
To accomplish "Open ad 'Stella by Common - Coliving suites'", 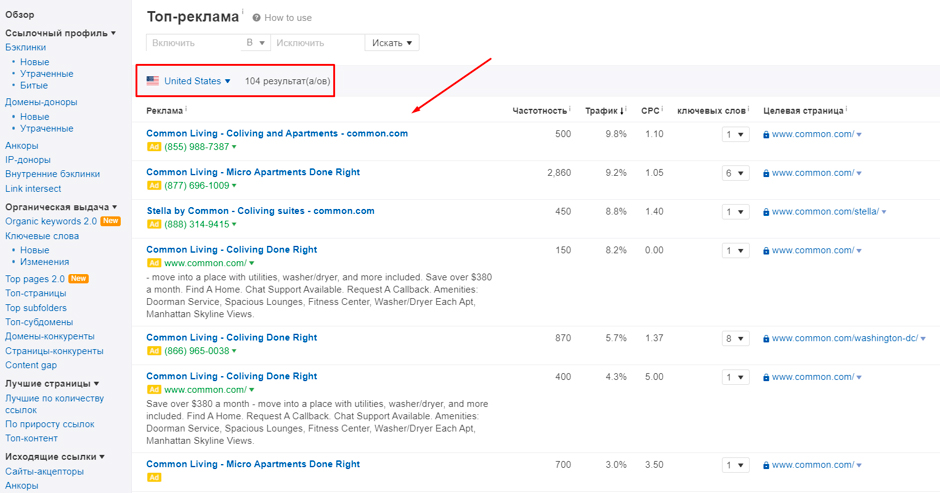I will click(261, 211).
